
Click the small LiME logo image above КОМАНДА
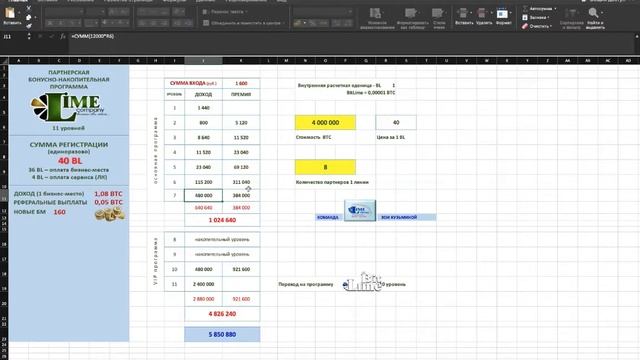pos(360,211)
